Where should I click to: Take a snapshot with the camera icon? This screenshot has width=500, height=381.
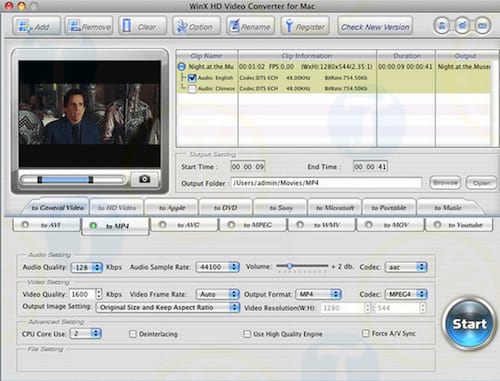pos(144,179)
